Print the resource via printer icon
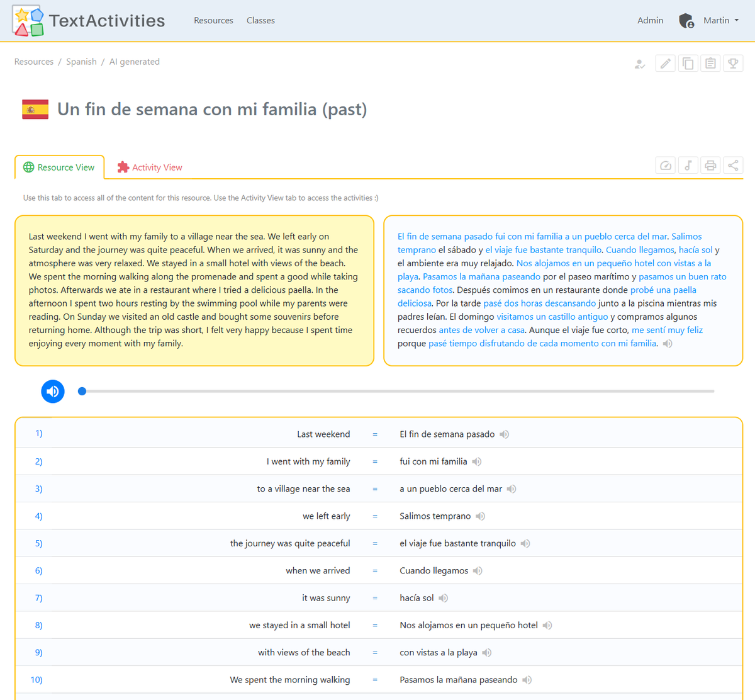755x700 pixels. click(x=710, y=166)
